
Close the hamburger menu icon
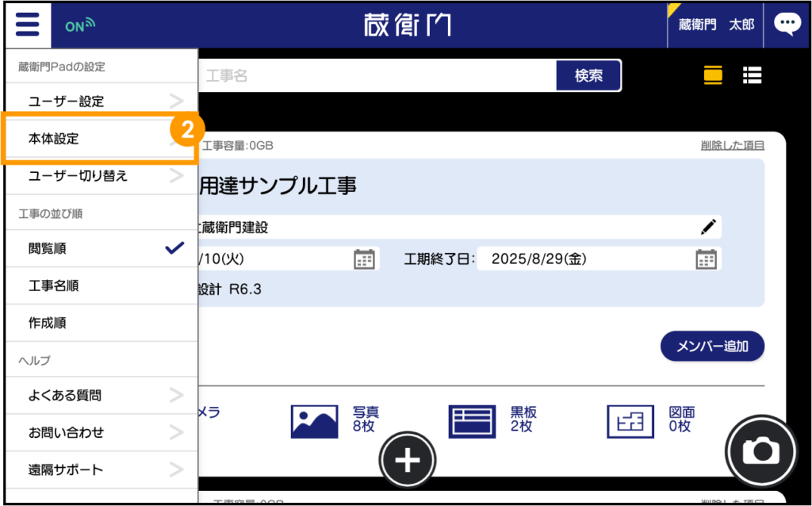click(x=27, y=25)
